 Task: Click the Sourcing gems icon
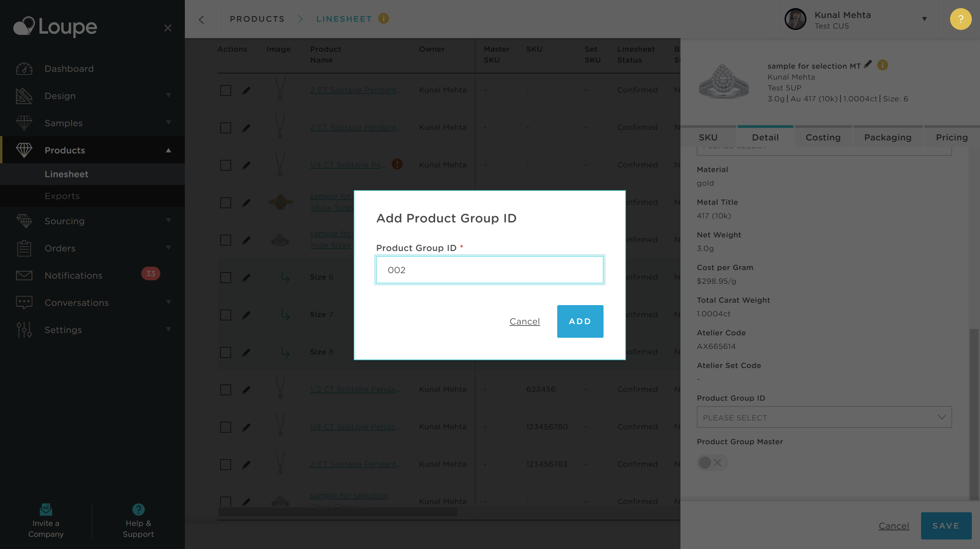tap(24, 221)
